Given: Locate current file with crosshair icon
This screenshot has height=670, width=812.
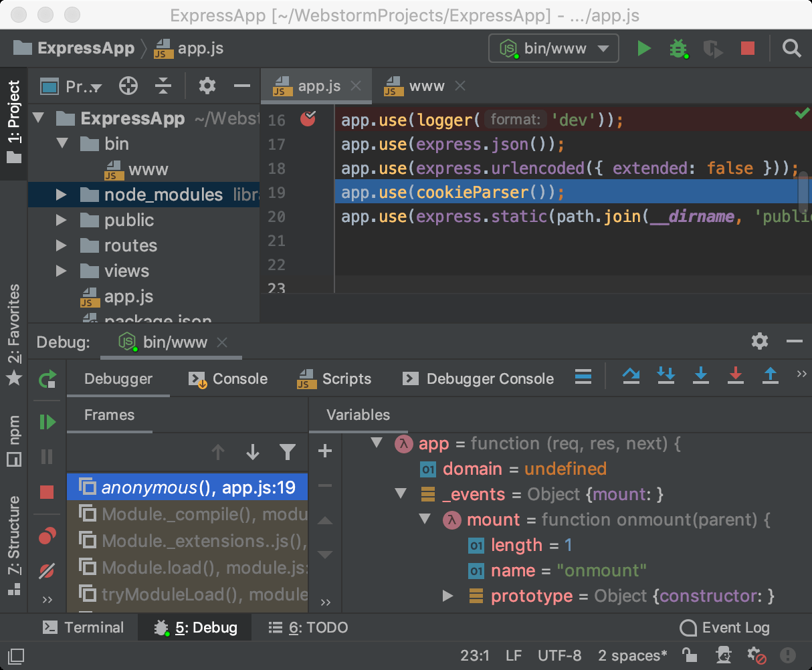Looking at the screenshot, I should coord(128,86).
